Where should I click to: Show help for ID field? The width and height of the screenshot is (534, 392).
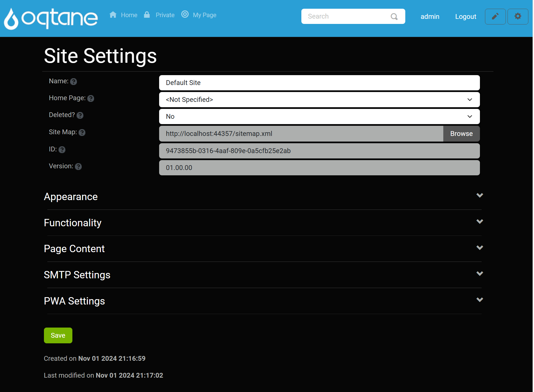(62, 150)
